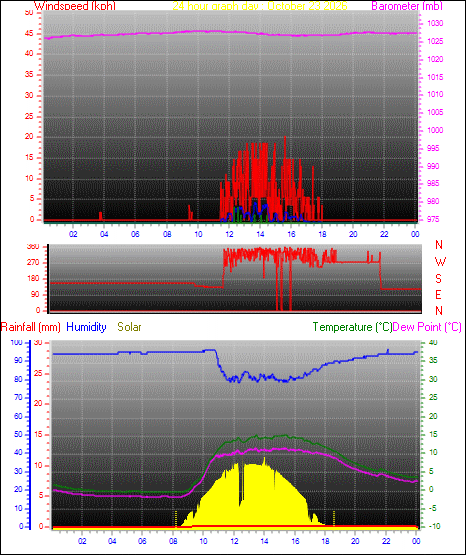
Task: Click the 22 hour tick on bottom chart
Action: click(386, 541)
